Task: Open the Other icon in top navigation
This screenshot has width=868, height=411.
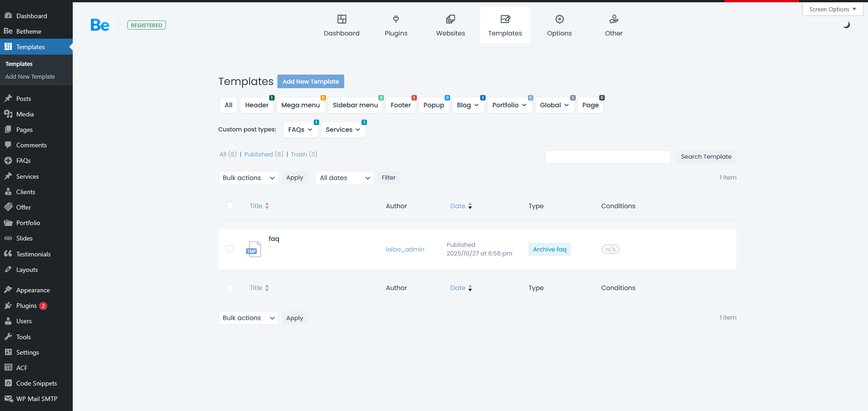Action: tap(613, 19)
